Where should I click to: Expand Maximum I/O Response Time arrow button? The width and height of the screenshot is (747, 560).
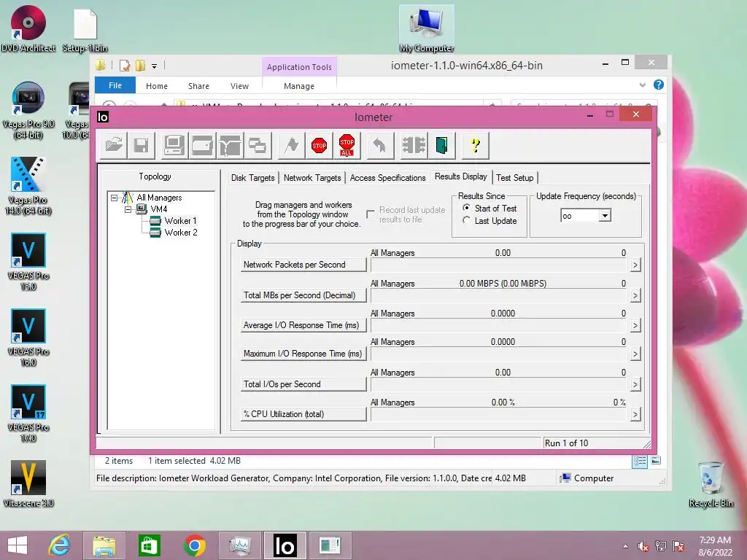pos(635,354)
